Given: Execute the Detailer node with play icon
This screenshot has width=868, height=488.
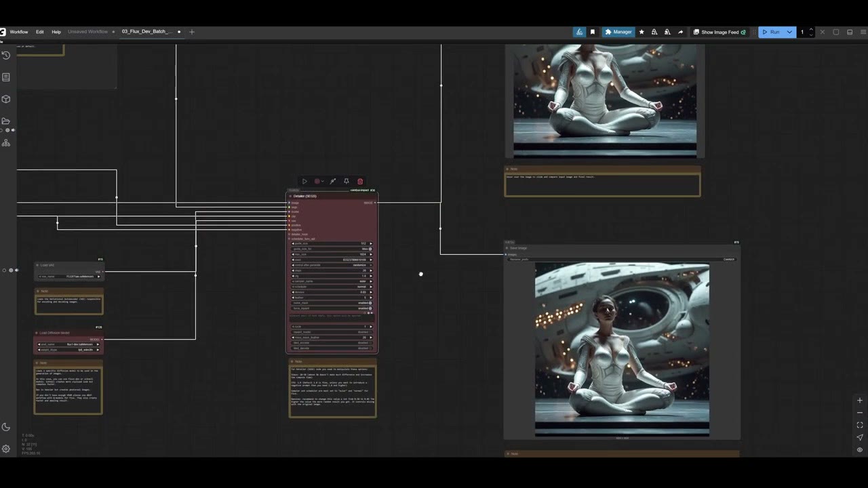Looking at the screenshot, I should [x=304, y=182].
